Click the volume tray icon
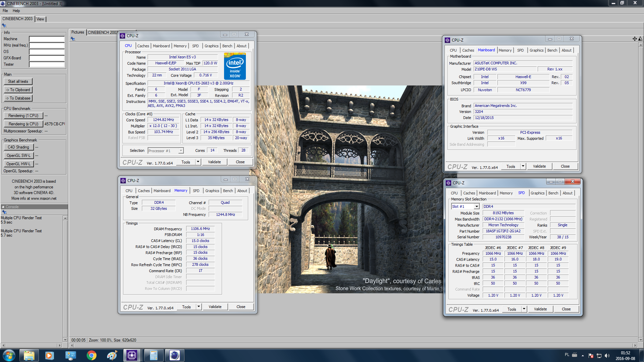The image size is (644, 362). pos(607,356)
